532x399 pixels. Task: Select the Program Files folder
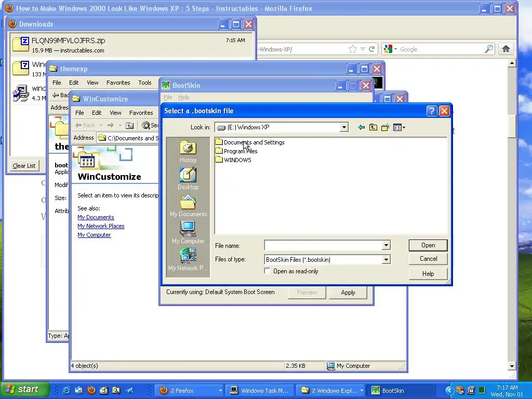pos(236,151)
